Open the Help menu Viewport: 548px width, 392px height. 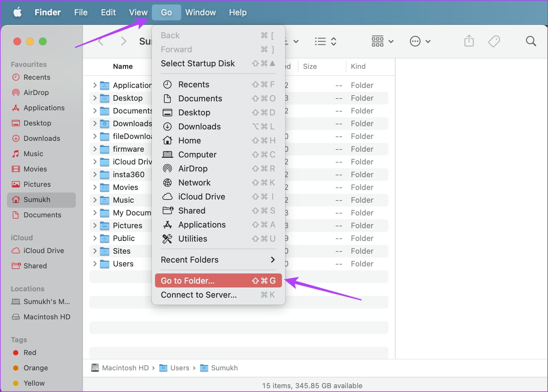point(238,12)
